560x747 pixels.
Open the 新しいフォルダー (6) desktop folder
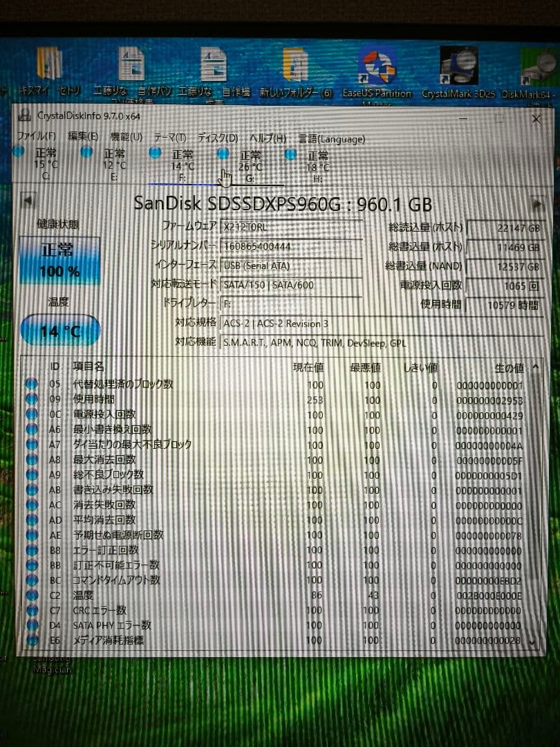[296, 66]
